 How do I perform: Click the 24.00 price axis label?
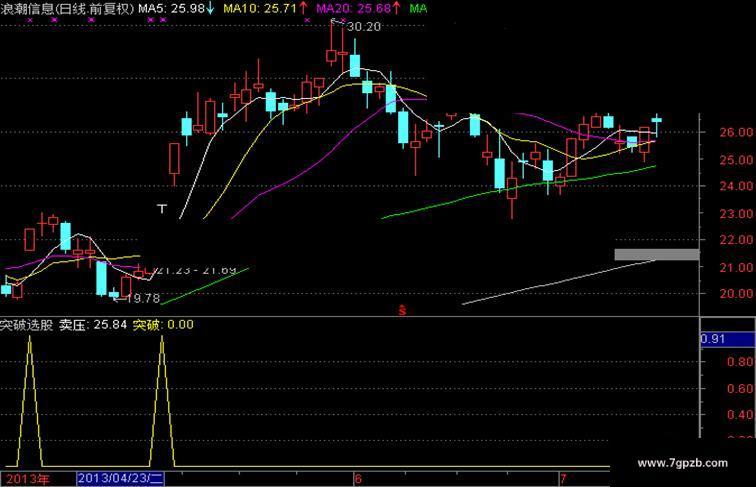pyautogui.click(x=736, y=186)
